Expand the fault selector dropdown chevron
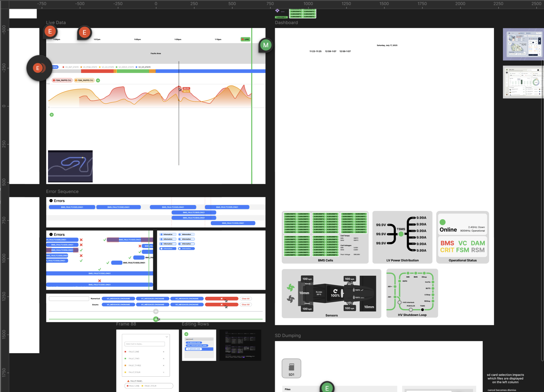Viewport: 544px width, 392px height. point(167,337)
